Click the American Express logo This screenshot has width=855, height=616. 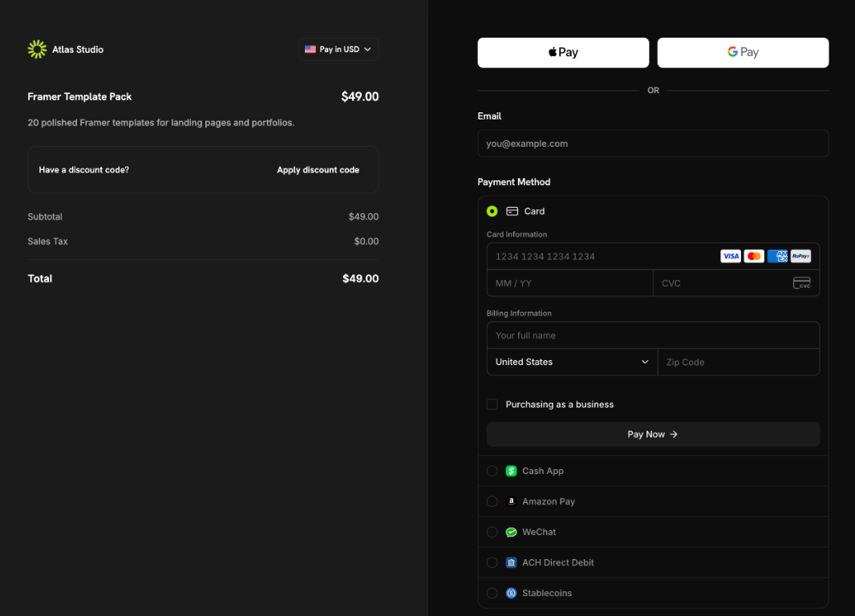point(777,256)
